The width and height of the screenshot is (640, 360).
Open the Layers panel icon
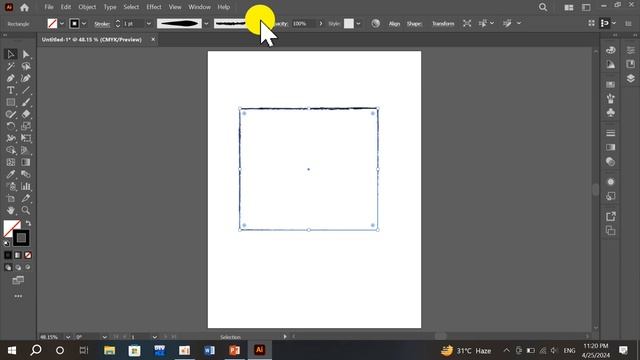tap(631, 78)
